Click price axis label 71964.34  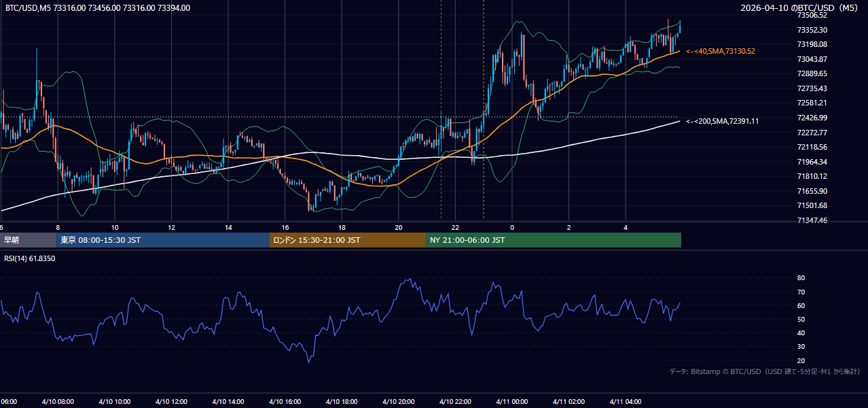click(x=812, y=162)
